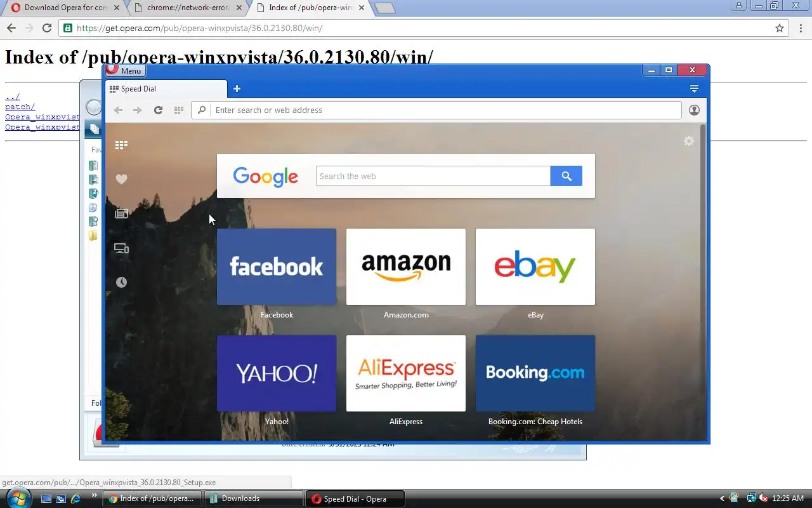Switch to Chrome 'Index of /pub/opera' taskbar button
812x508 pixels.
(152, 498)
